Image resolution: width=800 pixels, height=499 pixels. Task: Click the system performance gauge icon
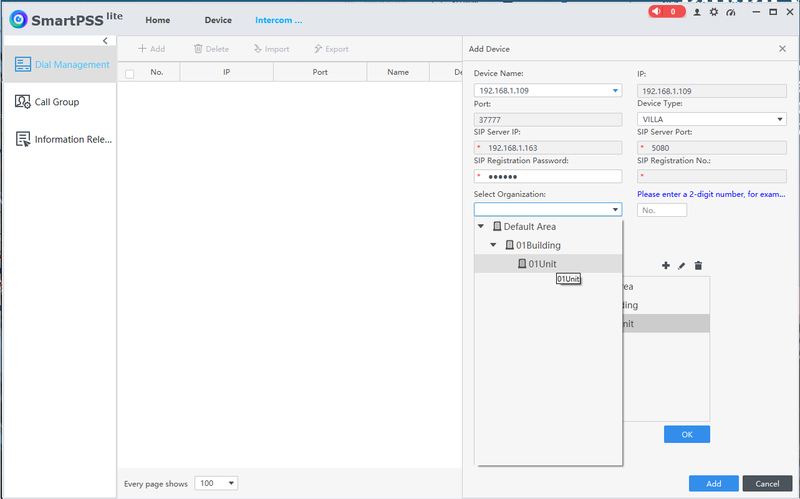tap(730, 12)
